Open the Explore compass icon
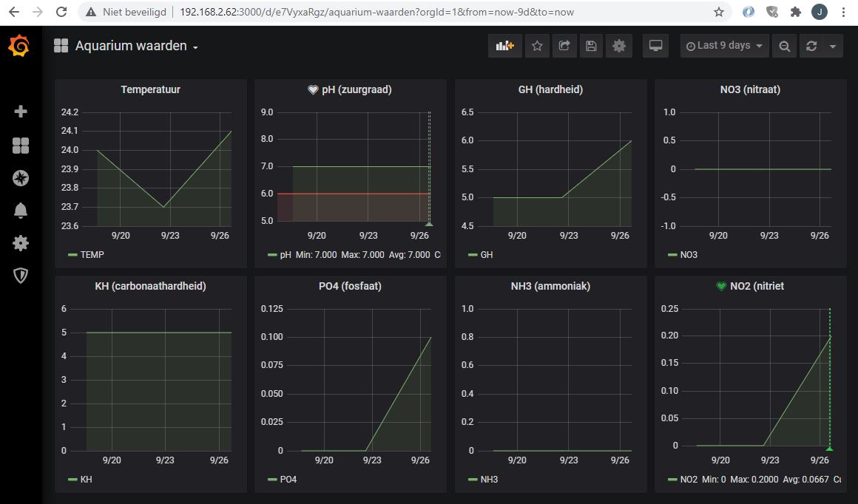858x504 pixels. coord(21,178)
